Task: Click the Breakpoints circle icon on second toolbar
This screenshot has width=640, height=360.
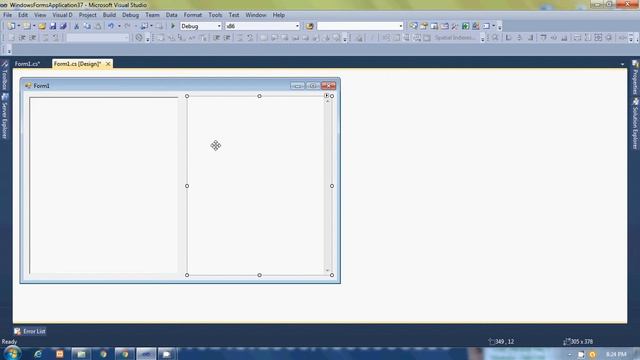Action: 139,38
